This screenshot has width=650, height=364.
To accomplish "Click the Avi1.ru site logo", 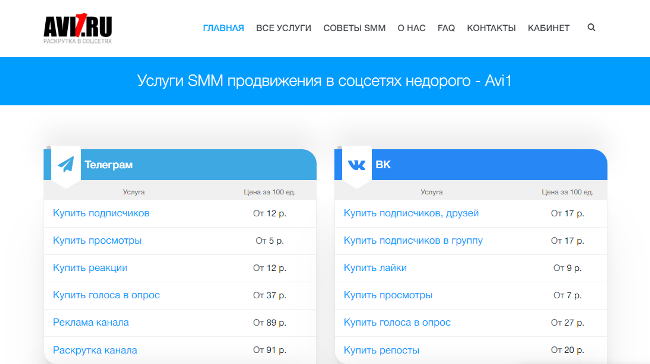I will tap(78, 28).
